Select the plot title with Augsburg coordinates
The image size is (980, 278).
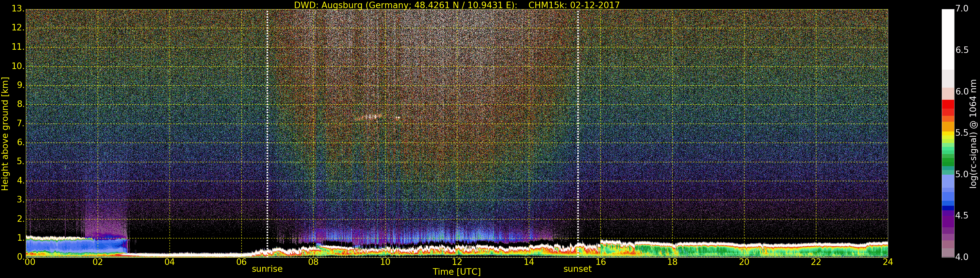pyautogui.click(x=457, y=5)
